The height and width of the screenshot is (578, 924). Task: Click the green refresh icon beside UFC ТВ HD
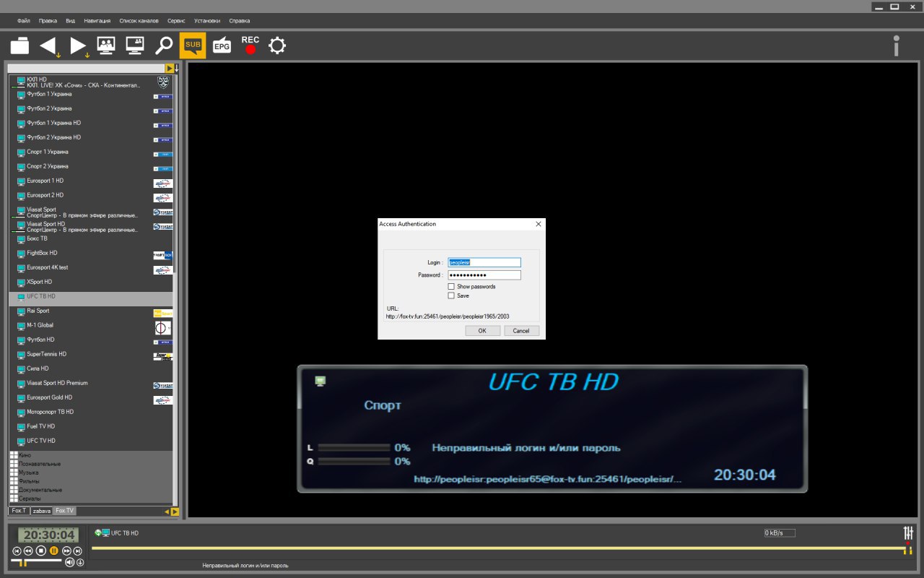pyautogui.click(x=97, y=532)
